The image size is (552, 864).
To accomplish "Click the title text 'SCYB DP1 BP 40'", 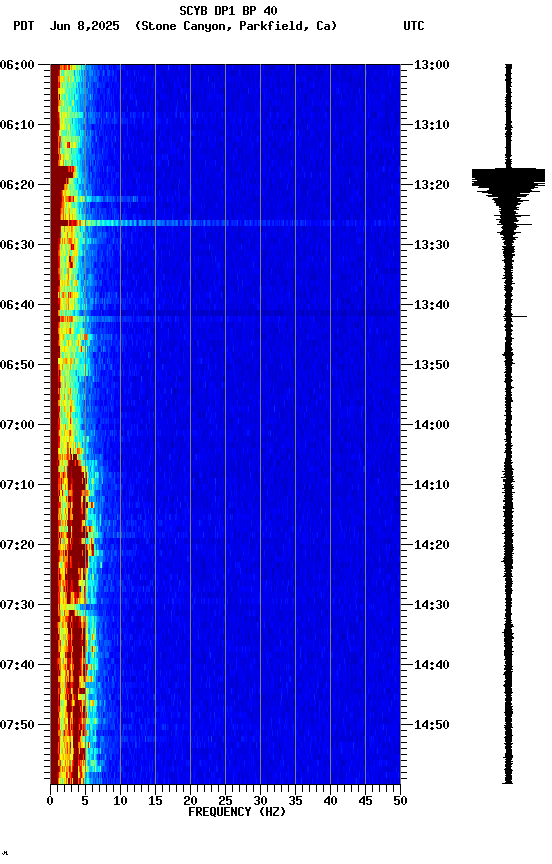I will coord(228,10).
